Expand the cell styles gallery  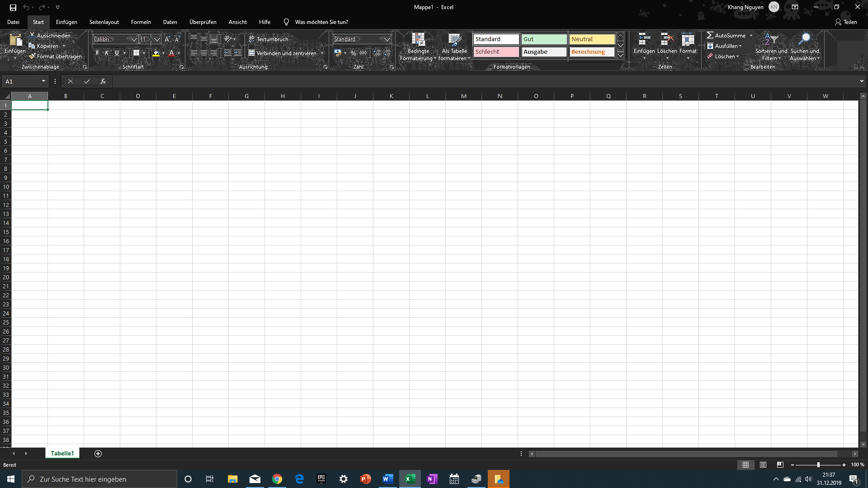[x=621, y=55]
